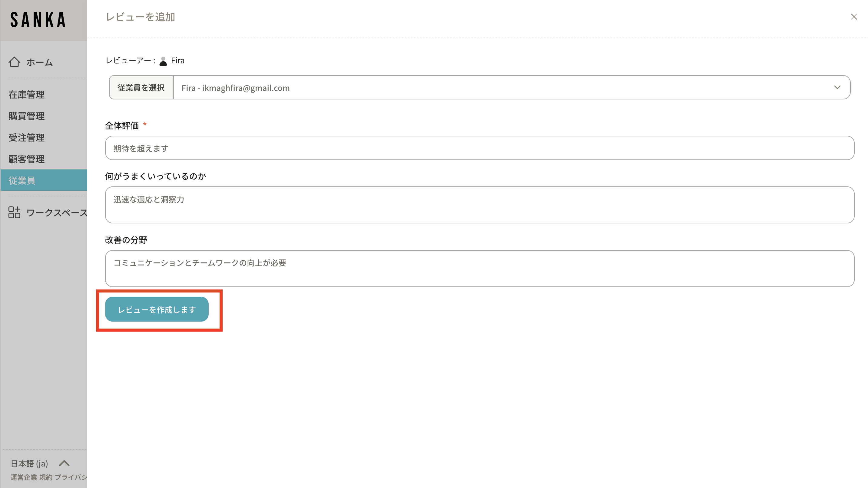Close the Add Review panel

(x=853, y=17)
